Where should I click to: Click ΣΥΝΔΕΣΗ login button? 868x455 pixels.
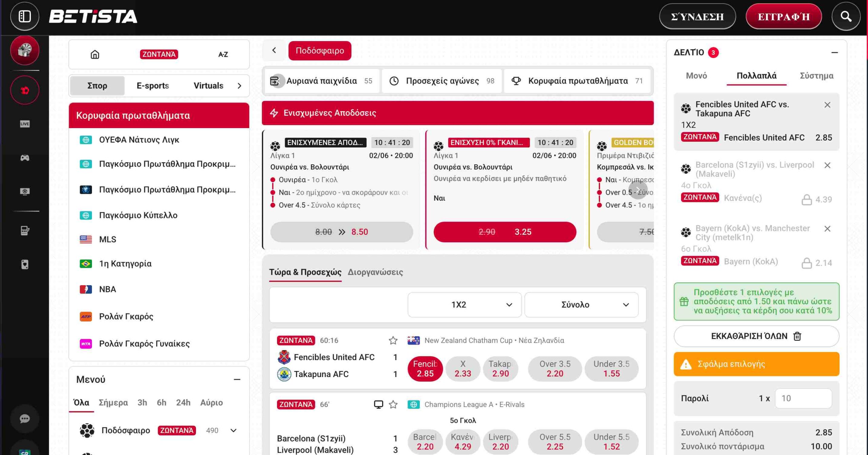click(x=697, y=16)
